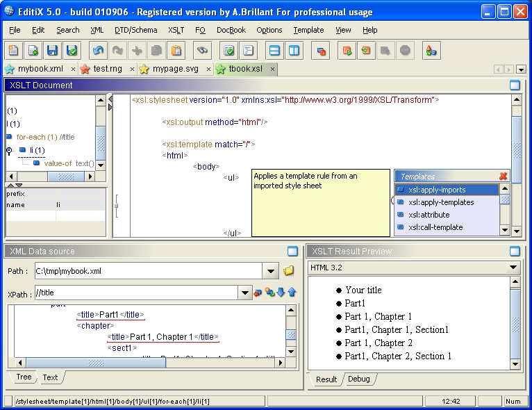The width and height of the screenshot is (532, 410).
Task: Click the cut scissors toolbar icon
Action: pos(137,51)
